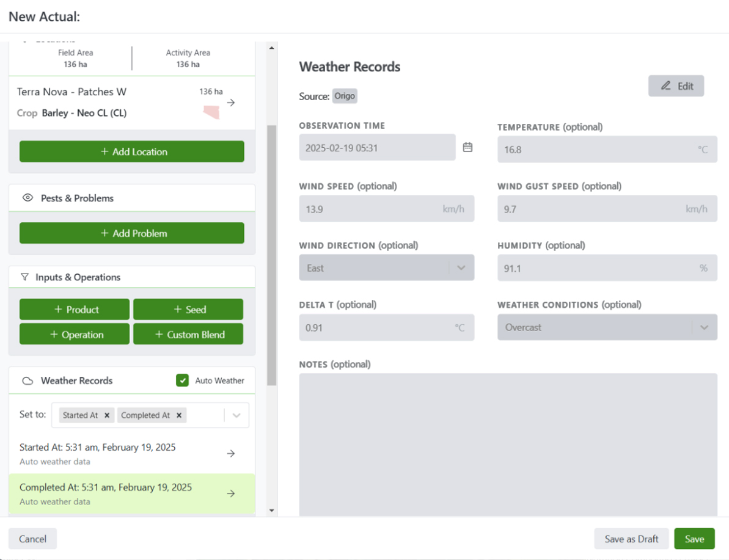Click the left panel vertical scrollbar

click(271, 255)
